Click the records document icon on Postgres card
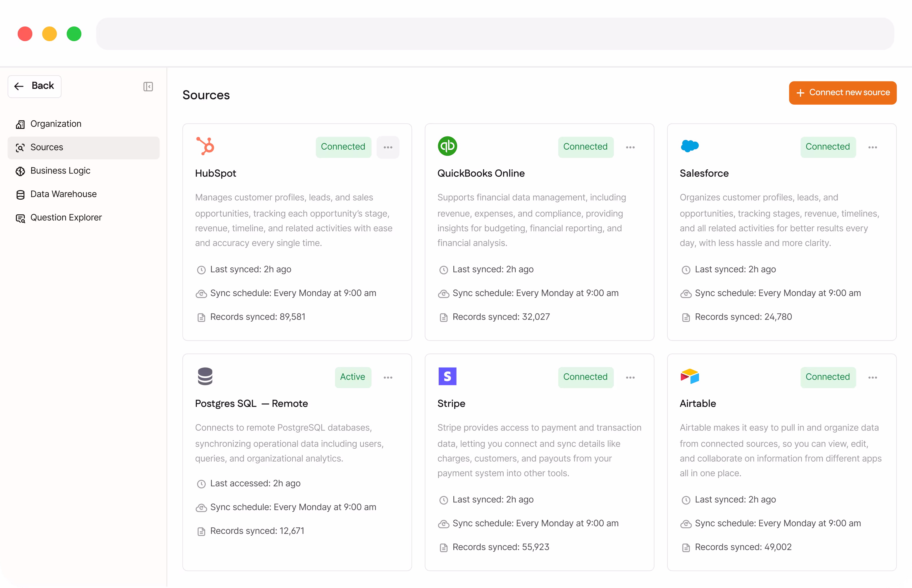912x588 pixels. coord(201,532)
